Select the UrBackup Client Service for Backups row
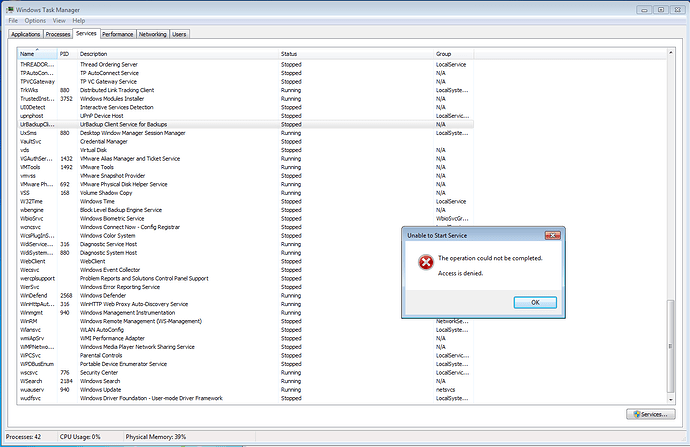 246,125
